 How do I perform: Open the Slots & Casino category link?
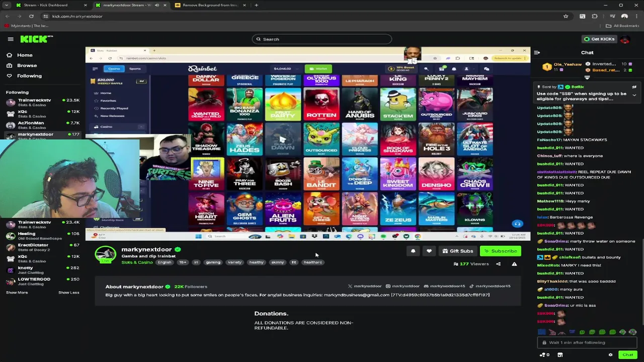137,262
